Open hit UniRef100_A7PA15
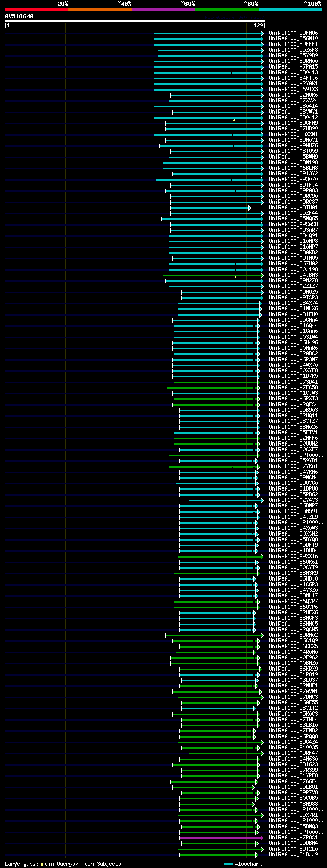 [x=293, y=67]
